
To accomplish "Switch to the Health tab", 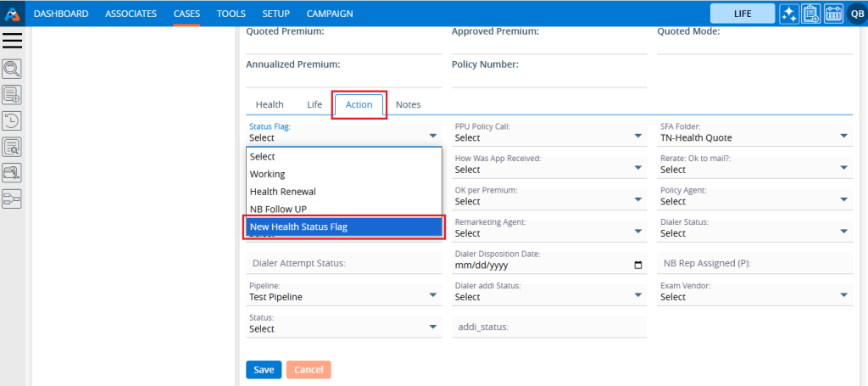I will click(x=270, y=104).
